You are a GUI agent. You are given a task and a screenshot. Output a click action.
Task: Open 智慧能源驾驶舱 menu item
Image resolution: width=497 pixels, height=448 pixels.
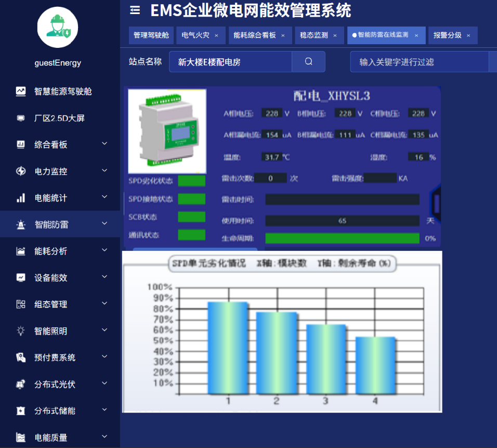click(x=60, y=92)
